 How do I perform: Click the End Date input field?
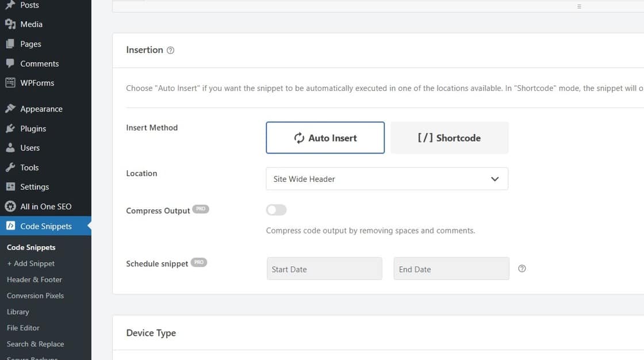[x=451, y=269]
